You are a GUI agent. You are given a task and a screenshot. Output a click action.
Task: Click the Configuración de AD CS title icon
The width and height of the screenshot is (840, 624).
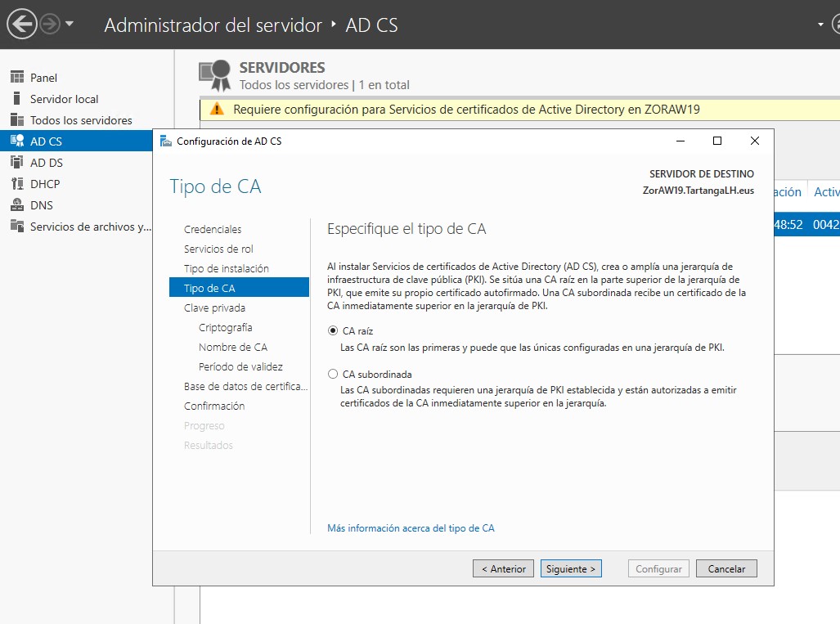point(166,141)
